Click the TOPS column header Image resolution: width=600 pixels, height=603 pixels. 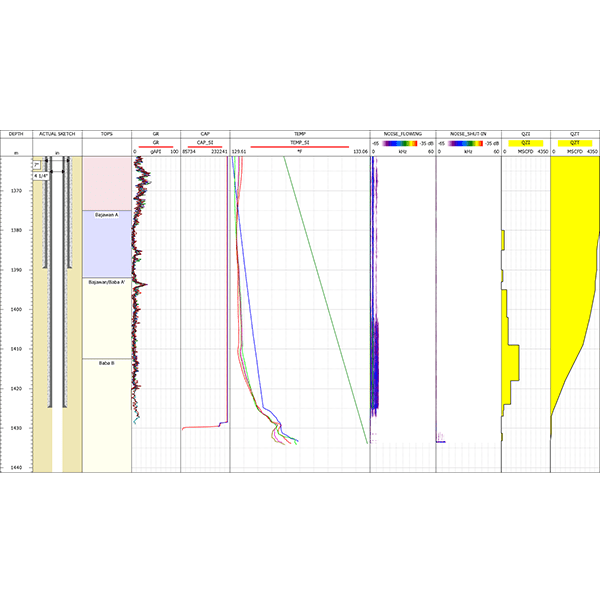point(106,133)
